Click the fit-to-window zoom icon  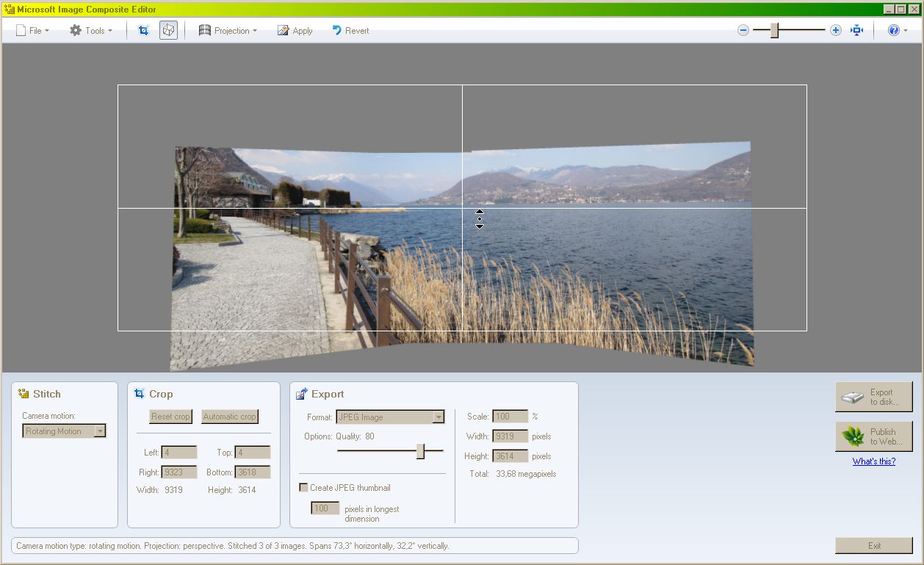click(856, 30)
